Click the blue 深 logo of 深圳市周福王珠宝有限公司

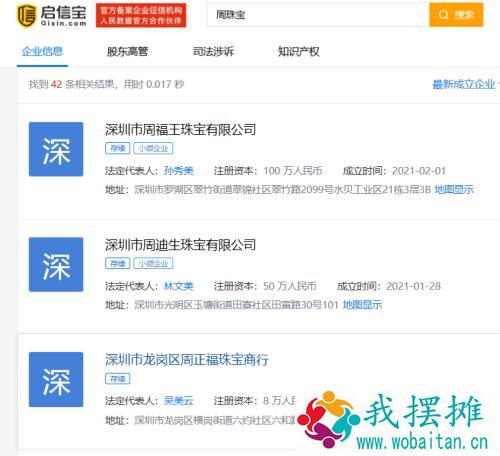pos(56,149)
